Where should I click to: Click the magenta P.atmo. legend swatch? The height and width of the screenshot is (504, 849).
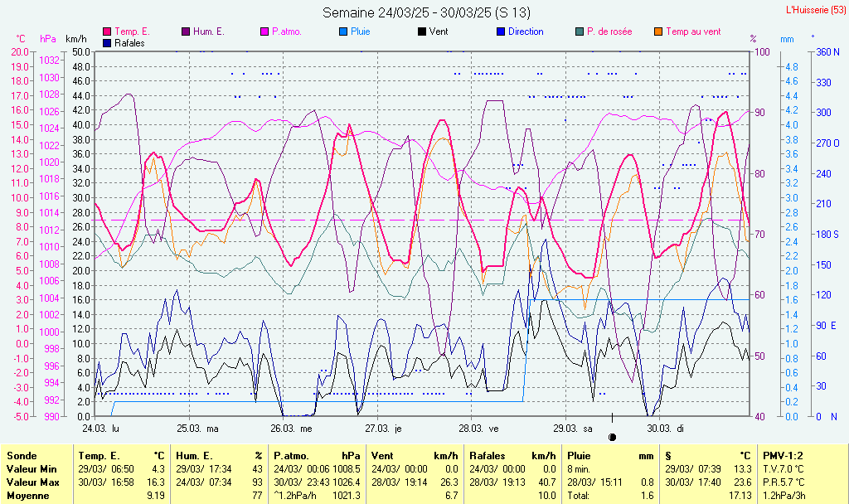pyautogui.click(x=264, y=32)
